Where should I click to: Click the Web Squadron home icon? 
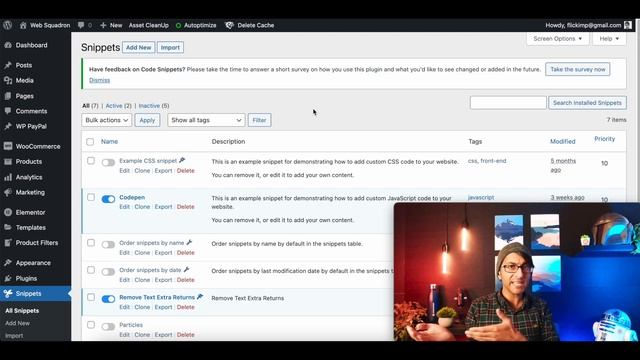click(23, 25)
